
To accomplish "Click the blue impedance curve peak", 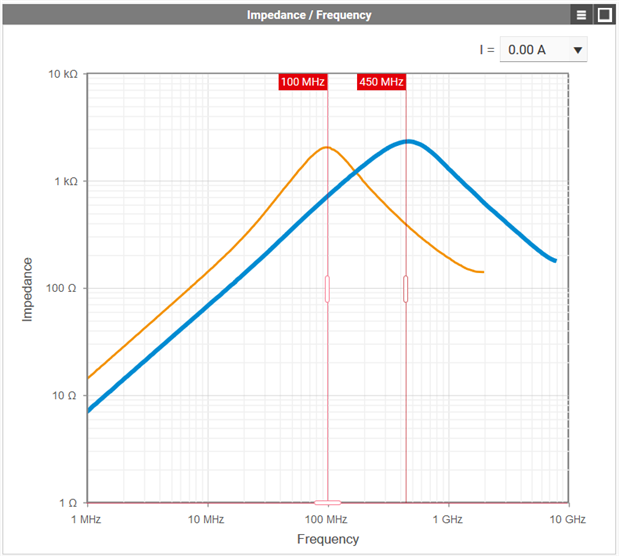I will (x=409, y=141).
